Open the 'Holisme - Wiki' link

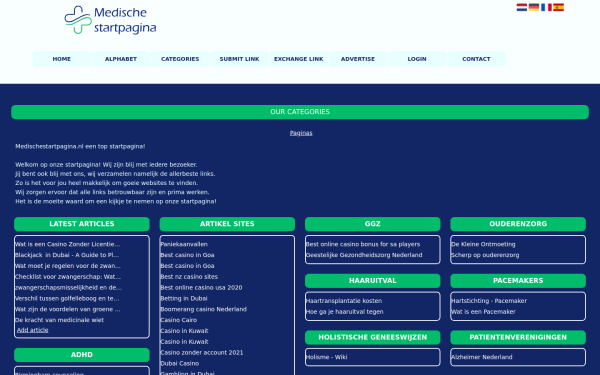pyautogui.click(x=326, y=357)
